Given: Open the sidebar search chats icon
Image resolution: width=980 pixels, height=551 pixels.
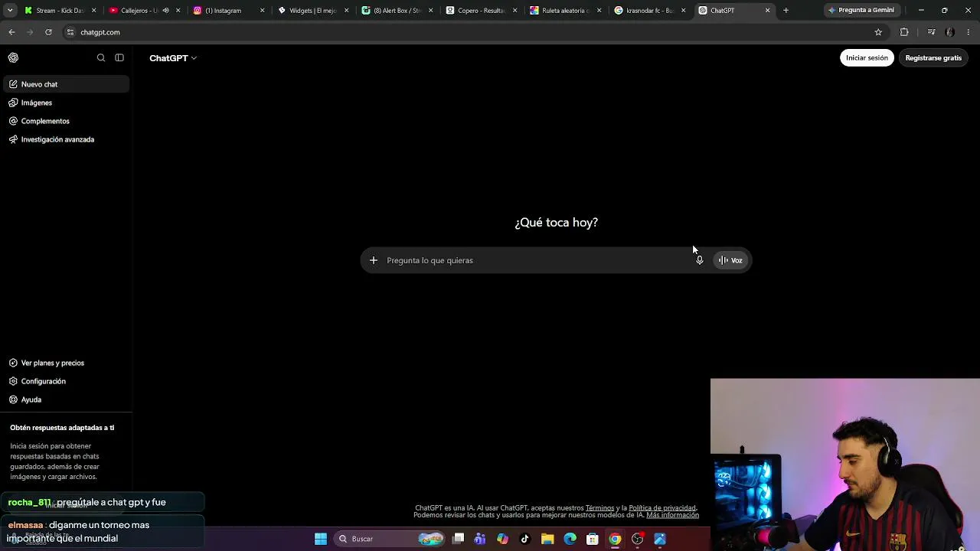Looking at the screenshot, I should coord(101,57).
